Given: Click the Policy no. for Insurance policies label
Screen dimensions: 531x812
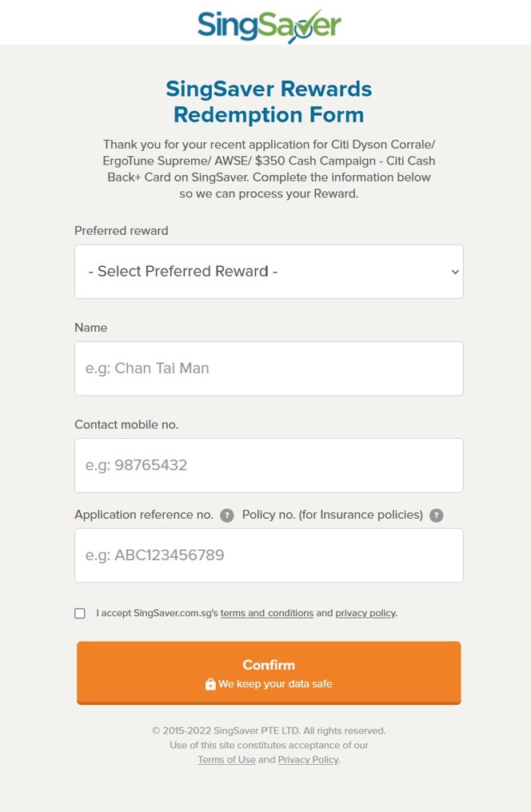Looking at the screenshot, I should point(333,515).
